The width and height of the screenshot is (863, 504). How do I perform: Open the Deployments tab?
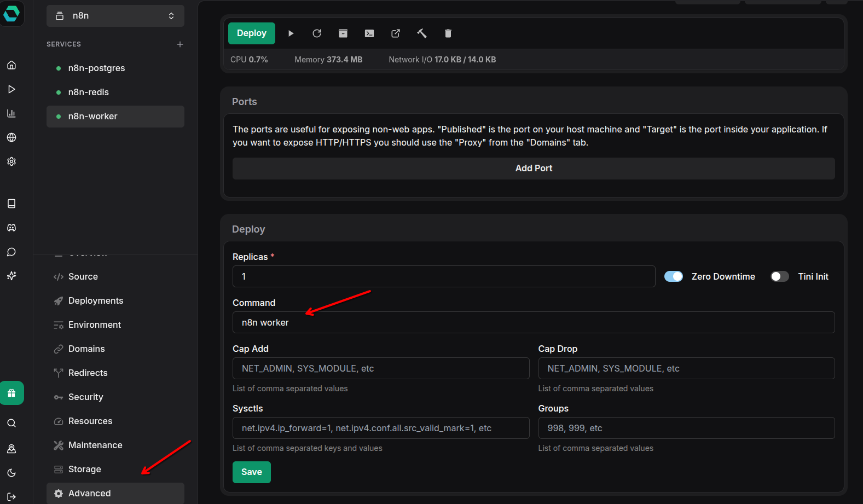[x=115, y=301]
